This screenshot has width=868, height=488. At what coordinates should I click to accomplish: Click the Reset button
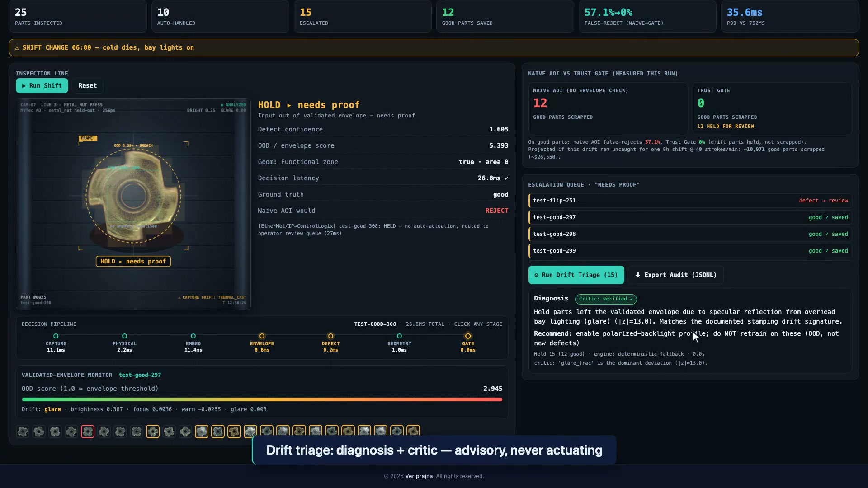click(x=88, y=85)
